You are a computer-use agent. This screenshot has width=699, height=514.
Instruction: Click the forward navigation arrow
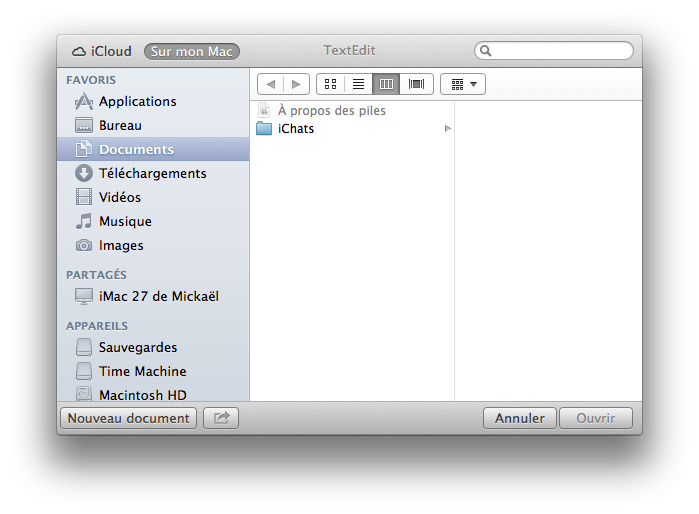point(296,84)
